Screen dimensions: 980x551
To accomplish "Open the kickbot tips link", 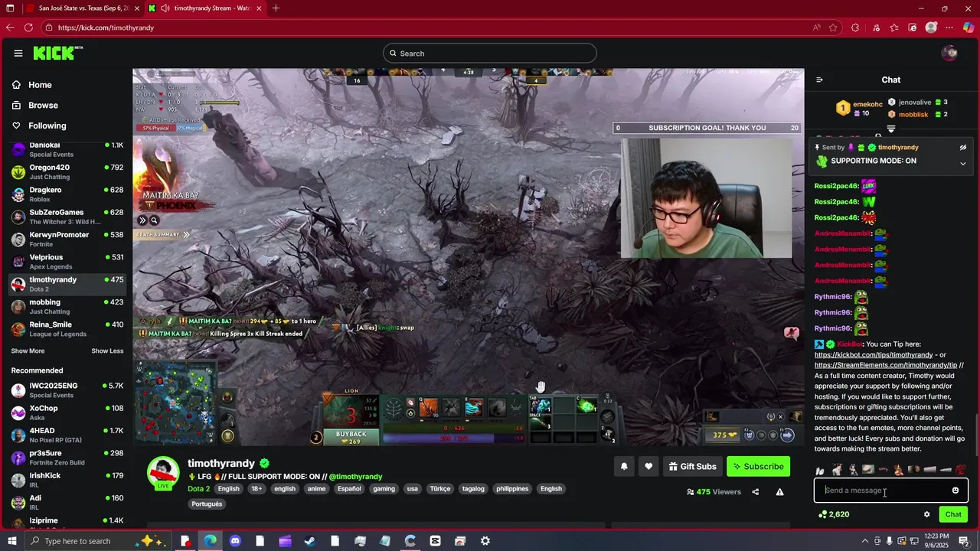I will [x=874, y=355].
